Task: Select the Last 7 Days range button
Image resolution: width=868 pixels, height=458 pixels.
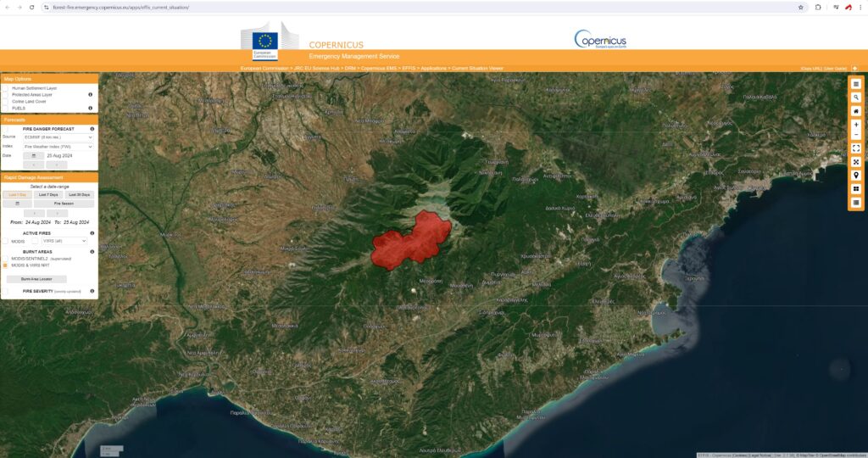Action: [49, 195]
